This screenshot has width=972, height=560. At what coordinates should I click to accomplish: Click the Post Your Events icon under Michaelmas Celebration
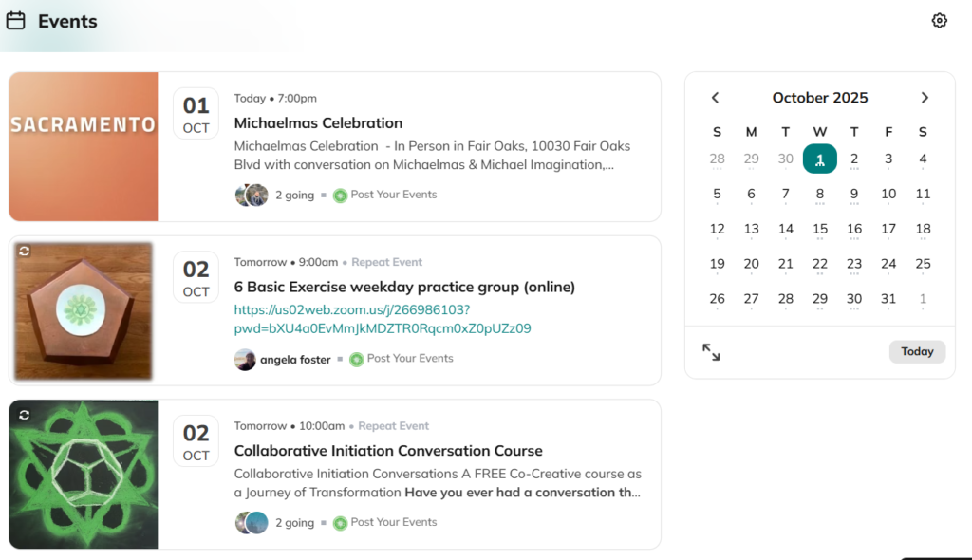coord(340,195)
